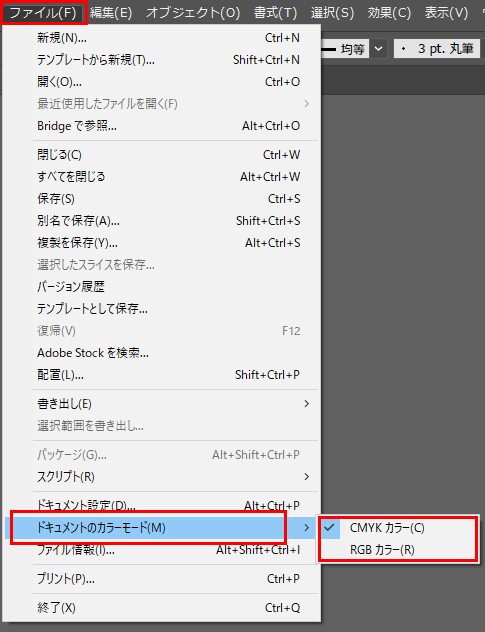Open the 編集(E) menu

pos(111,13)
